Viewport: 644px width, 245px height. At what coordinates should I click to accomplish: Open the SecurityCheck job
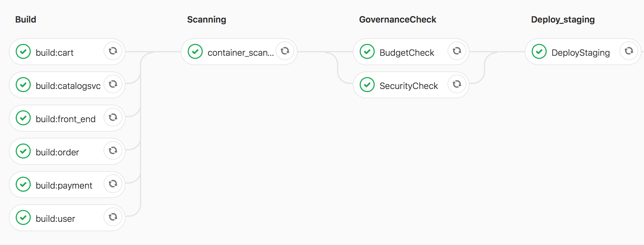coord(409,86)
